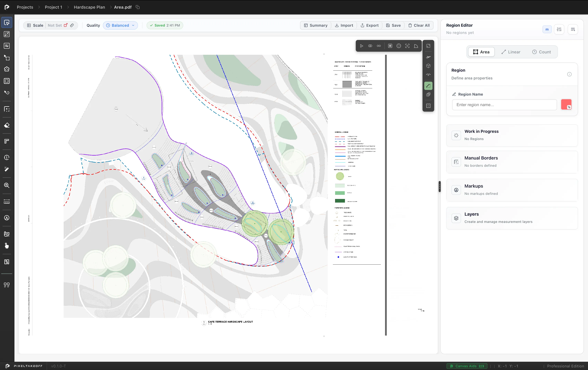The image size is (588, 370).
Task: Expand the Manual Borders section
Action: [512, 162]
